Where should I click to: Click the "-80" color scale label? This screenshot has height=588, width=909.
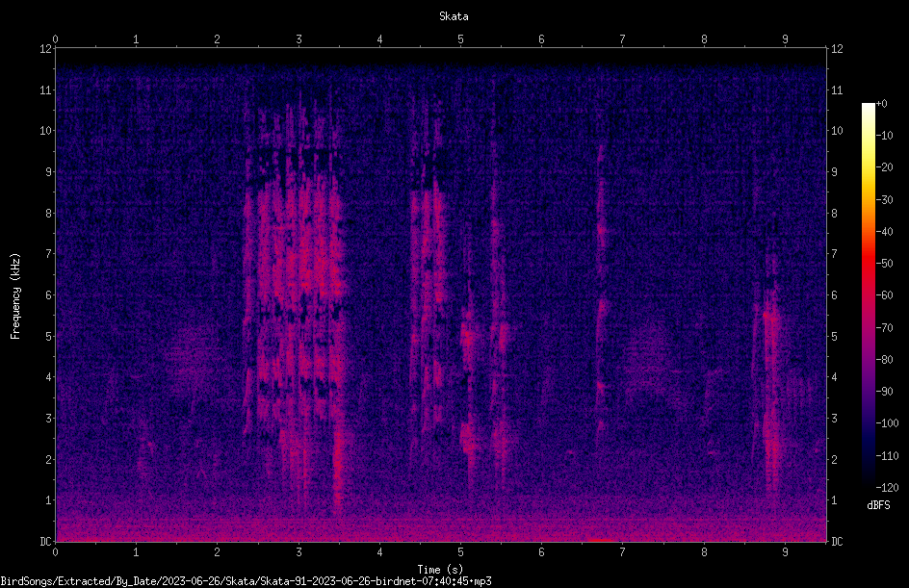[x=884, y=360]
